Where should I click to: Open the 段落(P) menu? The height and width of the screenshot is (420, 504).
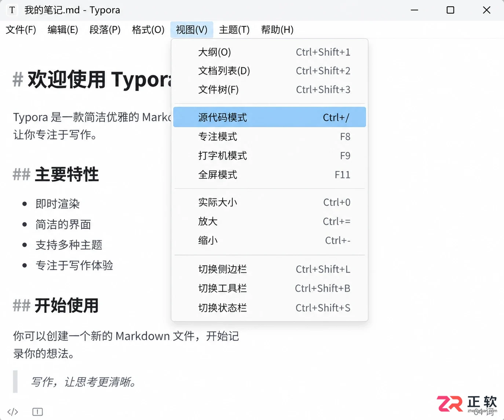(x=105, y=30)
